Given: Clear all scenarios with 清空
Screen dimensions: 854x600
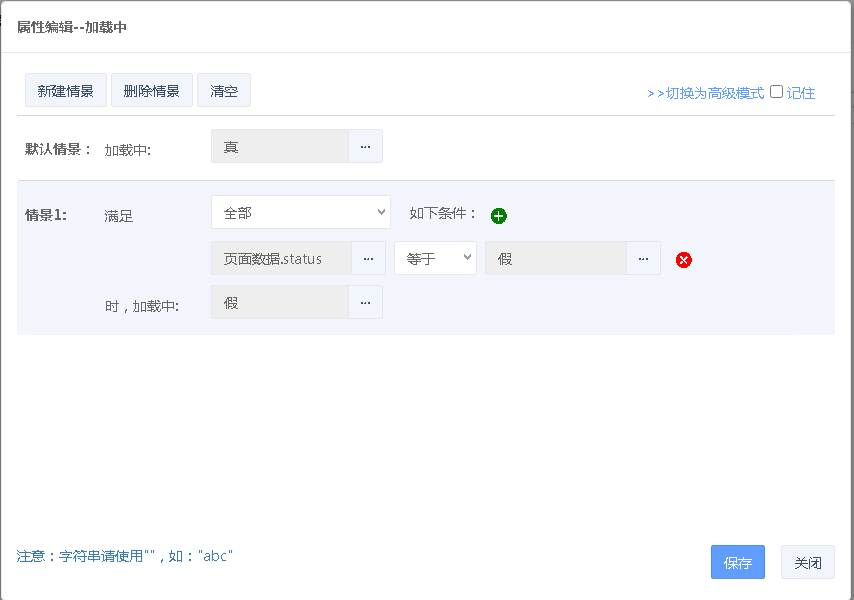Looking at the screenshot, I should coord(224,90).
